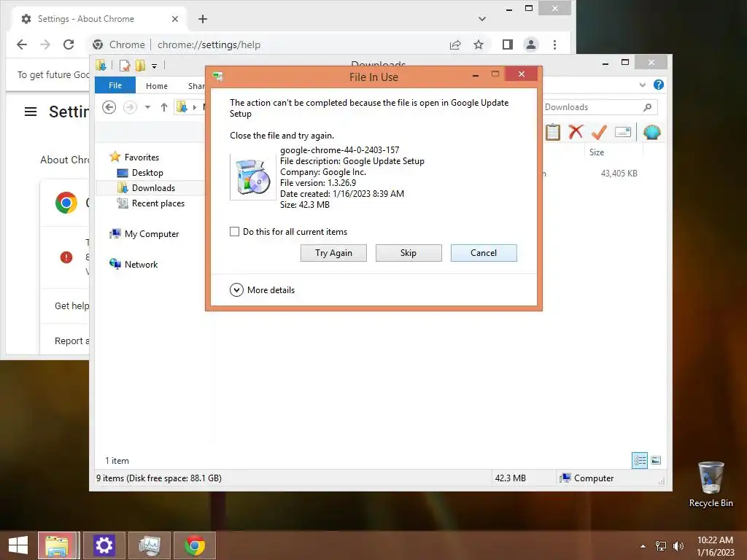Screen dimensions: 747x560
Task: Show hidden tray icons arrow
Action: 643,546
